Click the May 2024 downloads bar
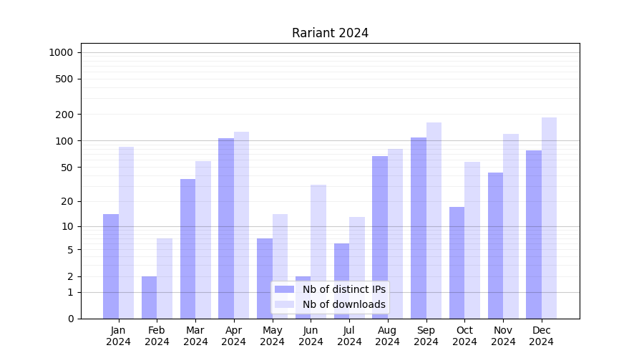Screen dimensions: 644x358 tap(280, 266)
